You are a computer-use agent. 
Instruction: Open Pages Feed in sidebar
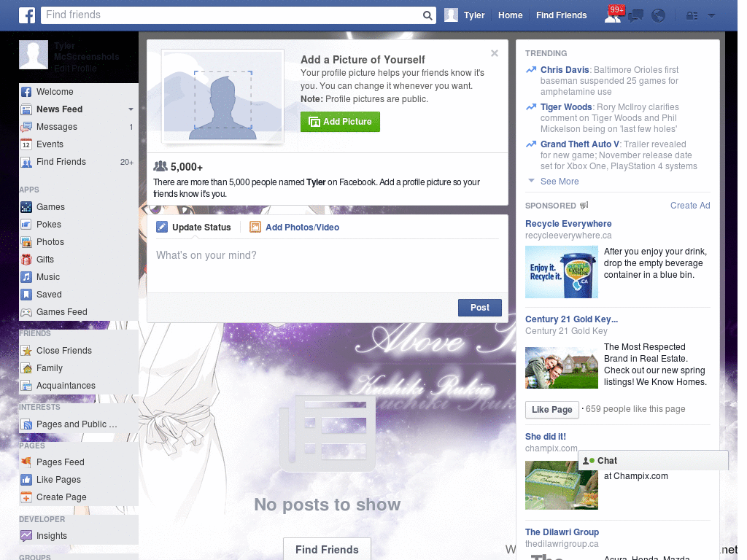(79, 462)
